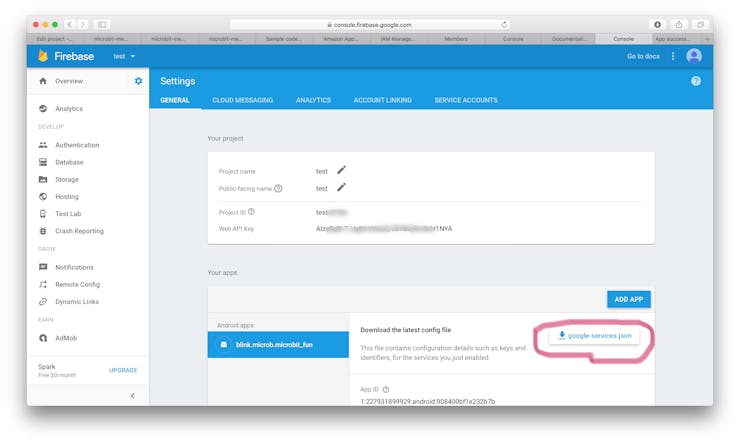Viewport: 740px width, 444px height.
Task: Open the test project dropdown
Action: click(x=124, y=56)
